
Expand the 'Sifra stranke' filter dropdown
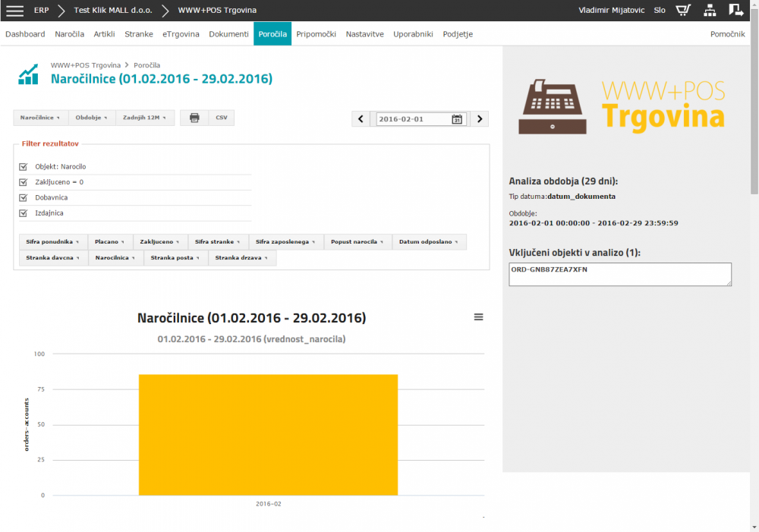click(218, 241)
